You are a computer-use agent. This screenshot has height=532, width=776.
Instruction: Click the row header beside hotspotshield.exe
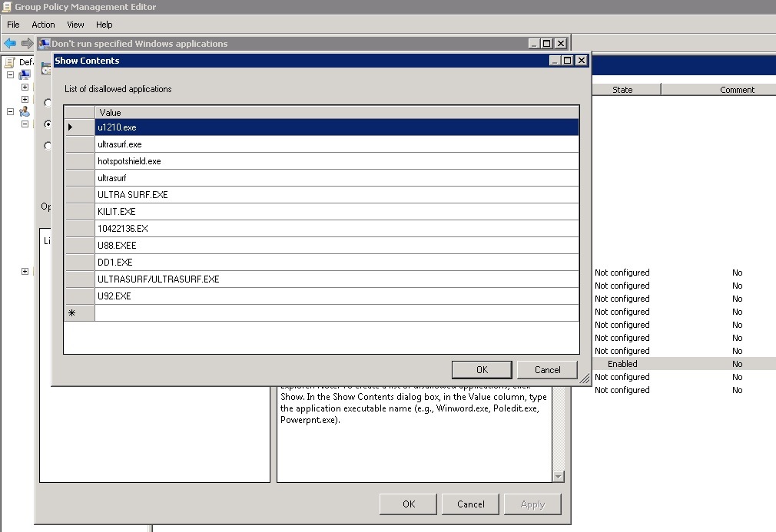80,161
